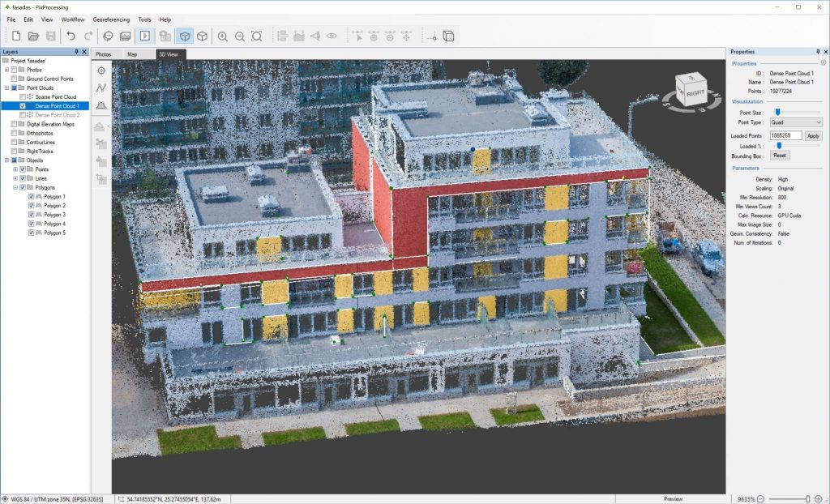Activate the polygon surface tool
This screenshot has height=504, width=830.
[102, 103]
